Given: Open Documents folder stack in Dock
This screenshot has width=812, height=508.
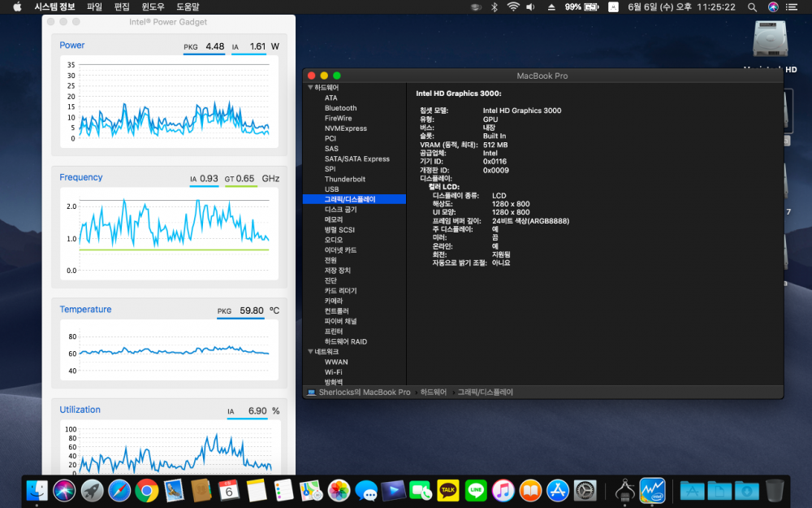Looking at the screenshot, I should tap(719, 490).
